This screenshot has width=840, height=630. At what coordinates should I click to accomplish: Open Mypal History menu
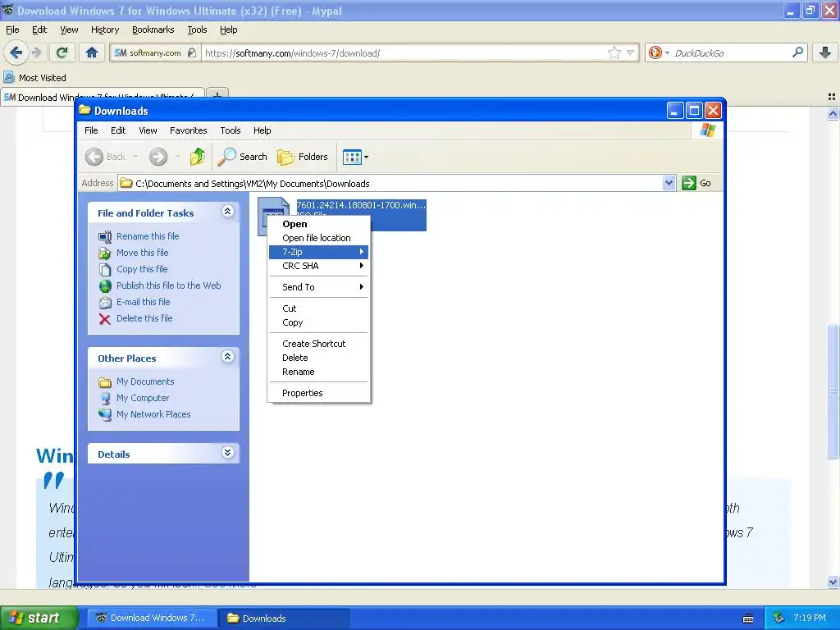pos(104,30)
